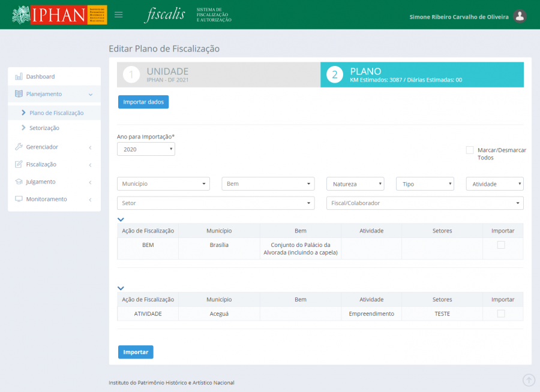Click the Importar button at bottom
540x392 pixels.
[136, 352]
